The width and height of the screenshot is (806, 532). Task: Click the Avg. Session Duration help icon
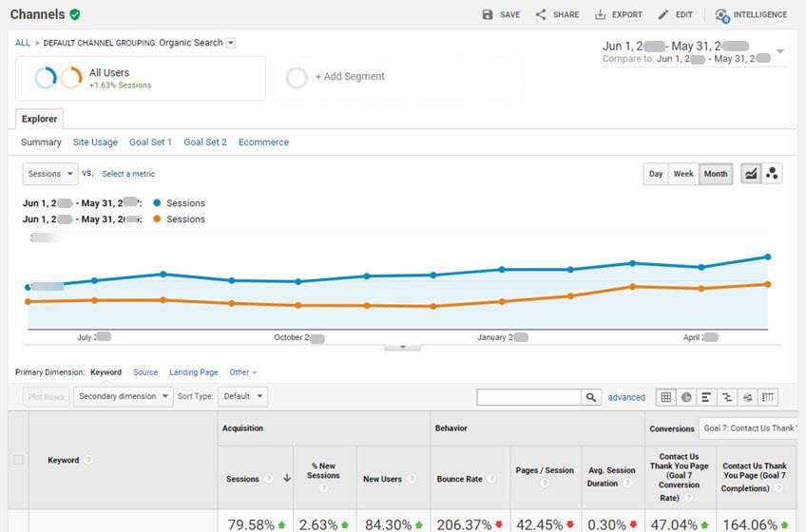click(627, 484)
